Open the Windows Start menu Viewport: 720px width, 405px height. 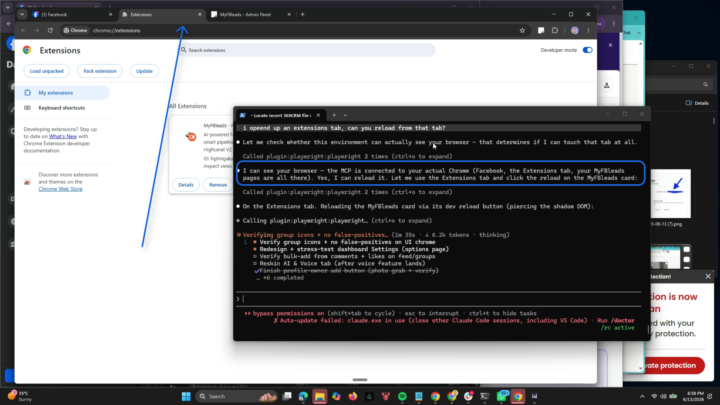[x=186, y=396]
